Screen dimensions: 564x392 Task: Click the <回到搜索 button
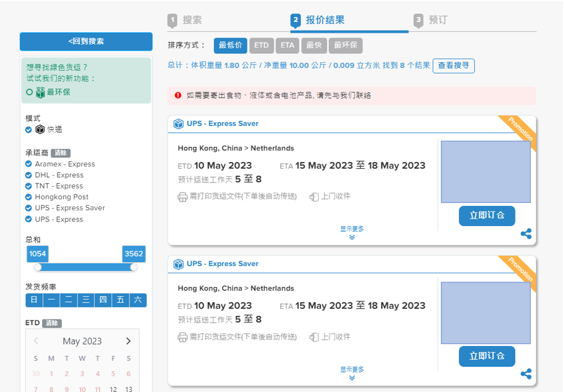point(86,42)
